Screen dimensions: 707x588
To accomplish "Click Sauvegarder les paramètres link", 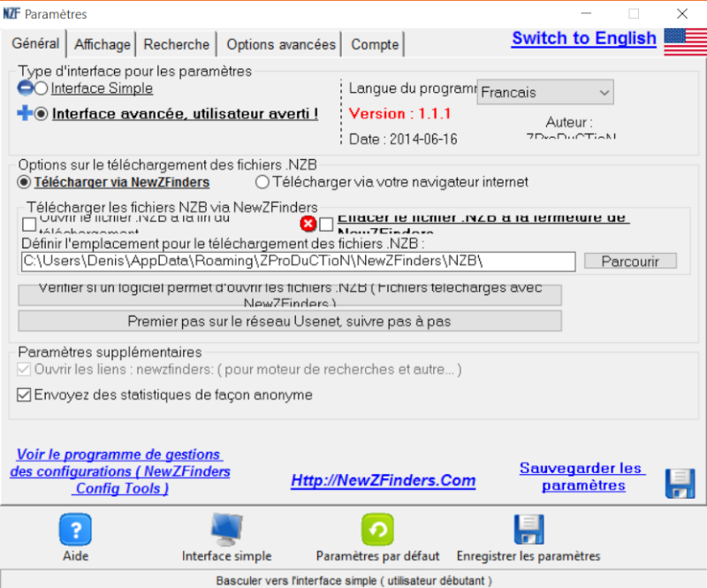I will tap(582, 477).
